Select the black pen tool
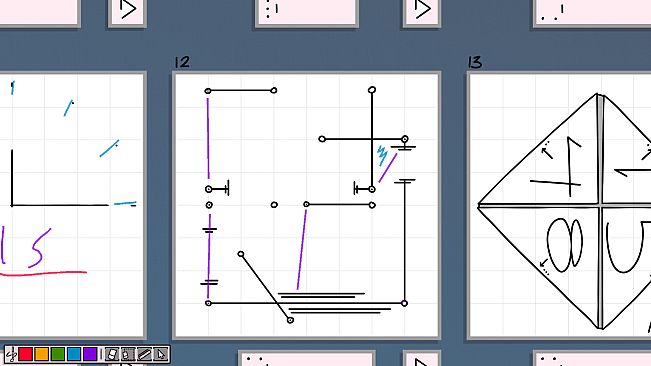This screenshot has width=651, height=366. click(x=11, y=355)
